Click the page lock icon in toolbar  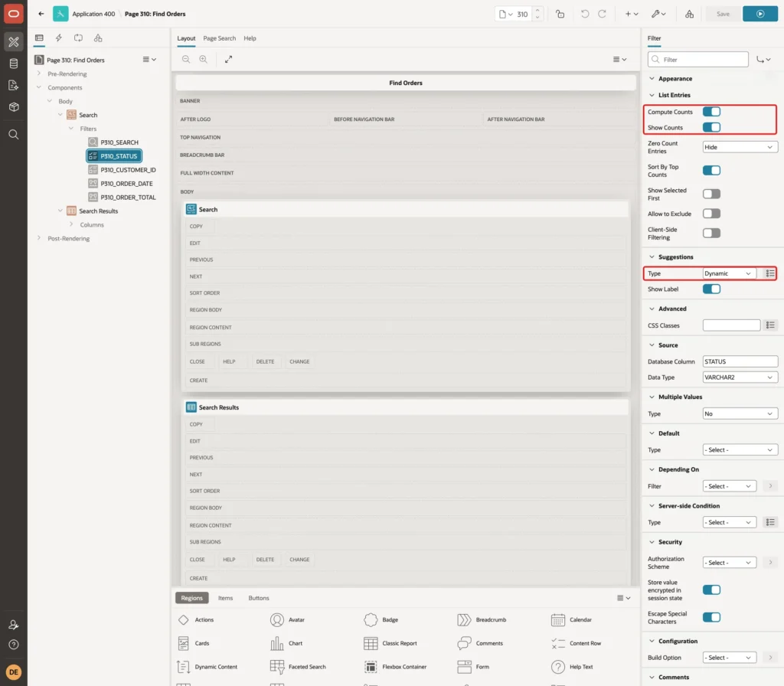(x=560, y=14)
